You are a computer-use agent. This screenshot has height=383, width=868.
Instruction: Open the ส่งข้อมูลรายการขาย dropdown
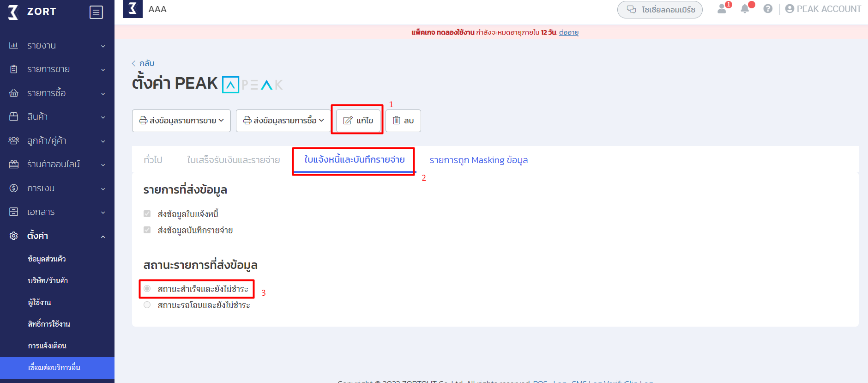181,121
